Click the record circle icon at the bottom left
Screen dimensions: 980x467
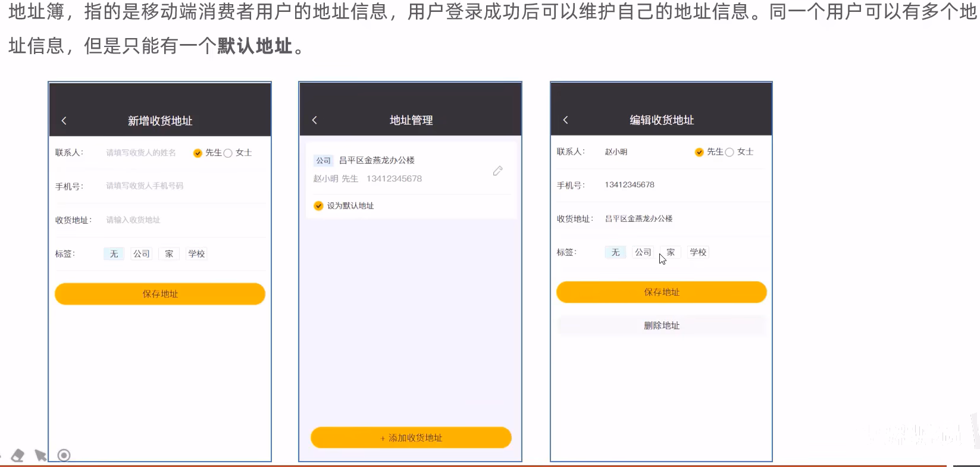(x=64, y=456)
